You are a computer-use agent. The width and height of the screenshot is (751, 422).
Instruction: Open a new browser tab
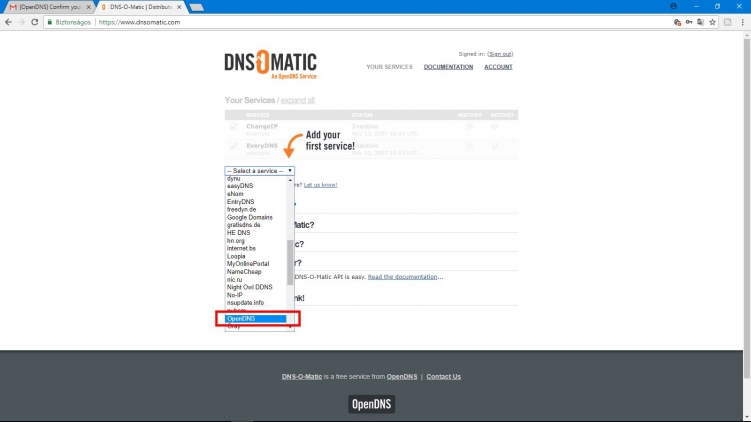[x=196, y=7]
